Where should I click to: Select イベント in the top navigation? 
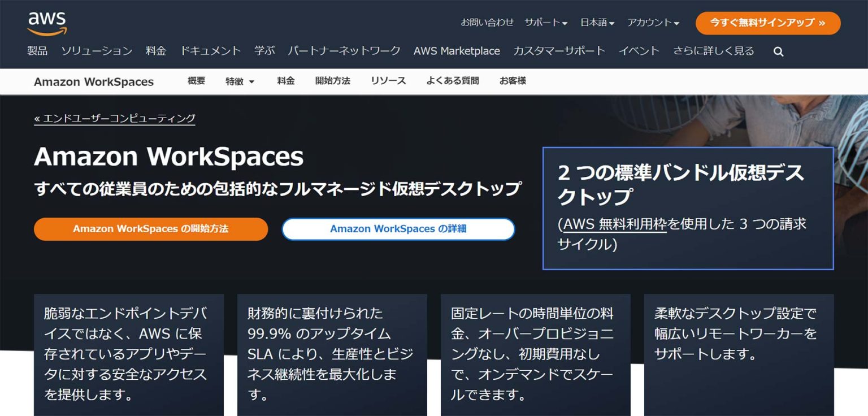click(x=639, y=50)
